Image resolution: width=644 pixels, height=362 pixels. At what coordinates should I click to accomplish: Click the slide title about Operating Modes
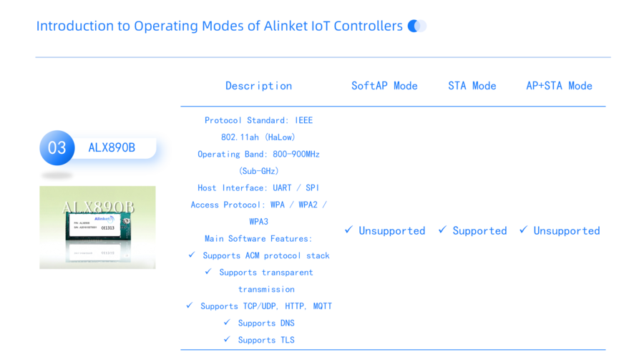tap(220, 26)
